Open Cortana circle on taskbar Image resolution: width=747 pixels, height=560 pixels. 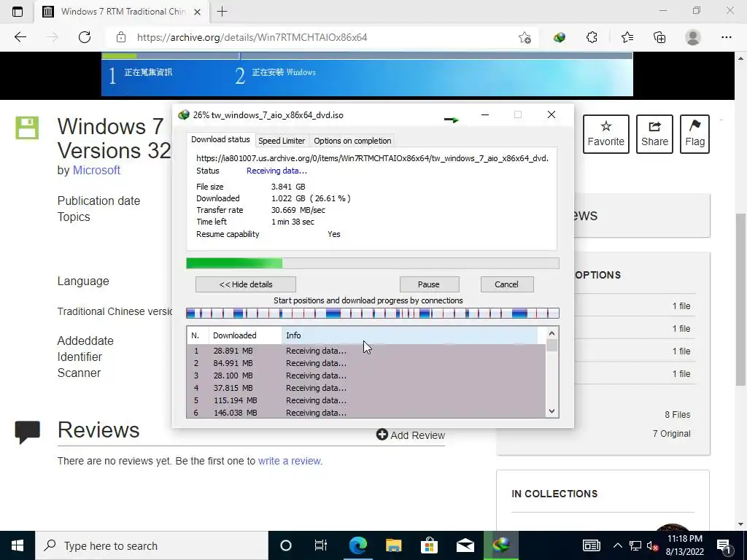pos(285,545)
